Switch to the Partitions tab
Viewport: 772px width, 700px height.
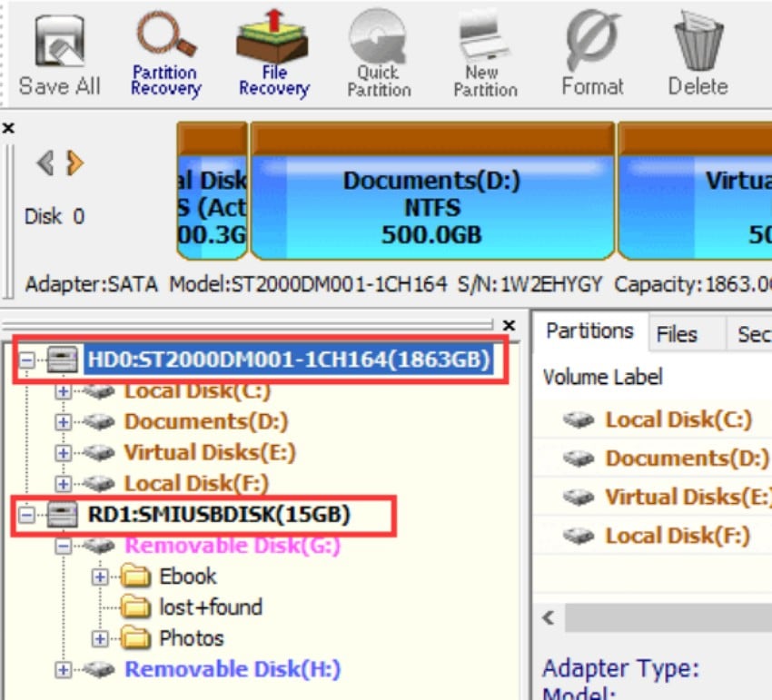click(589, 332)
